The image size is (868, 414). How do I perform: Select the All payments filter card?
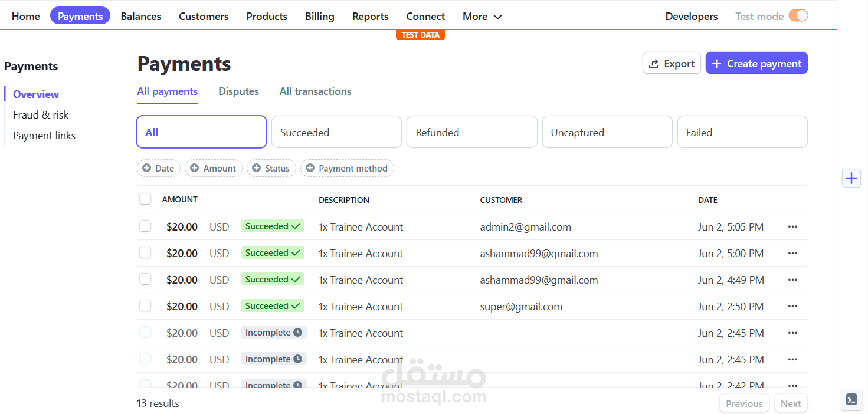point(202,132)
